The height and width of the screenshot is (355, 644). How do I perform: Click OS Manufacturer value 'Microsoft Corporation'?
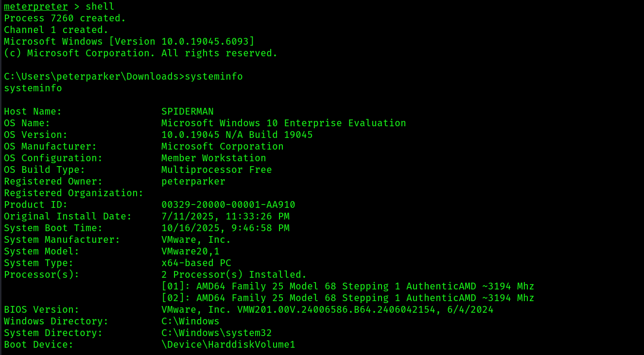(x=223, y=147)
